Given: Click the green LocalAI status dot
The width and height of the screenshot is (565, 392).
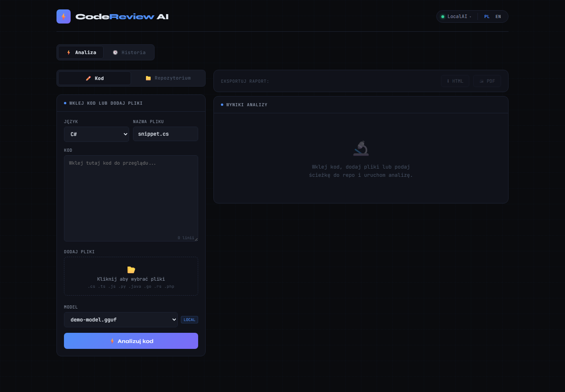Looking at the screenshot, I should pyautogui.click(x=443, y=16).
